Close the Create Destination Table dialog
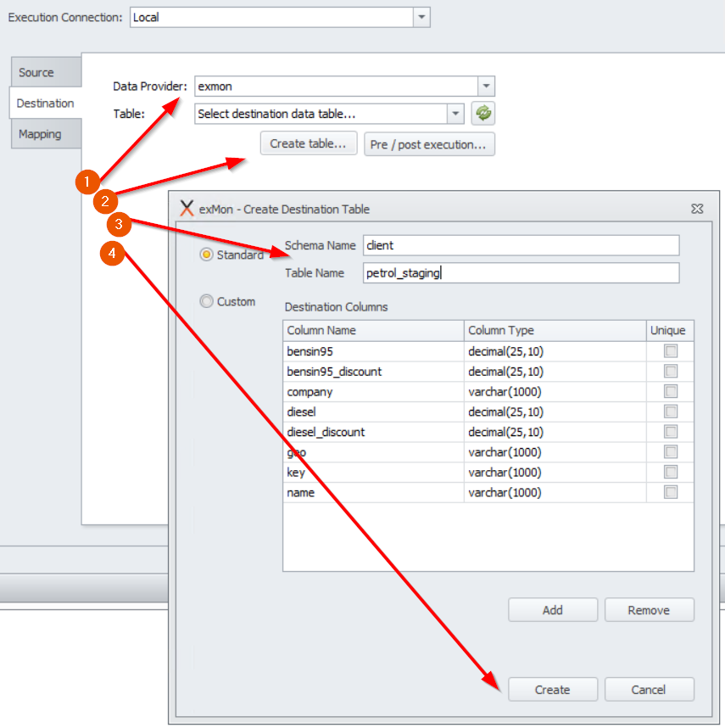This screenshot has width=725, height=728. [x=697, y=209]
